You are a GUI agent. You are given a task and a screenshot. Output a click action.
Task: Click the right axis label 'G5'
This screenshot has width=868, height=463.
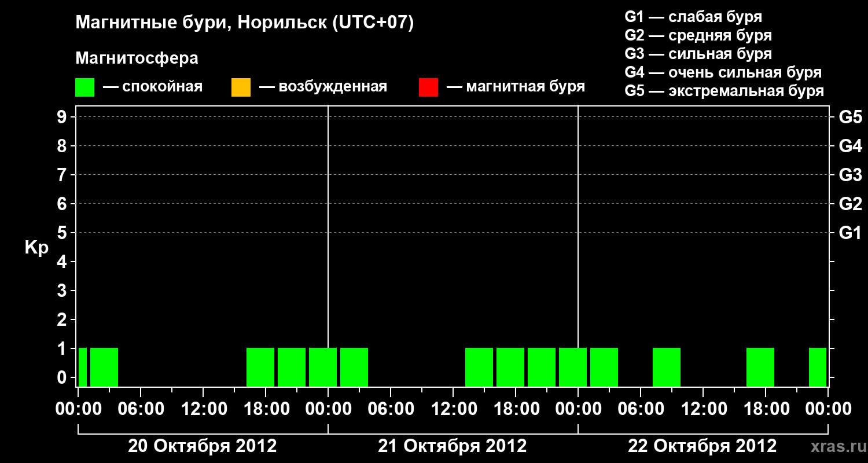[x=851, y=117]
